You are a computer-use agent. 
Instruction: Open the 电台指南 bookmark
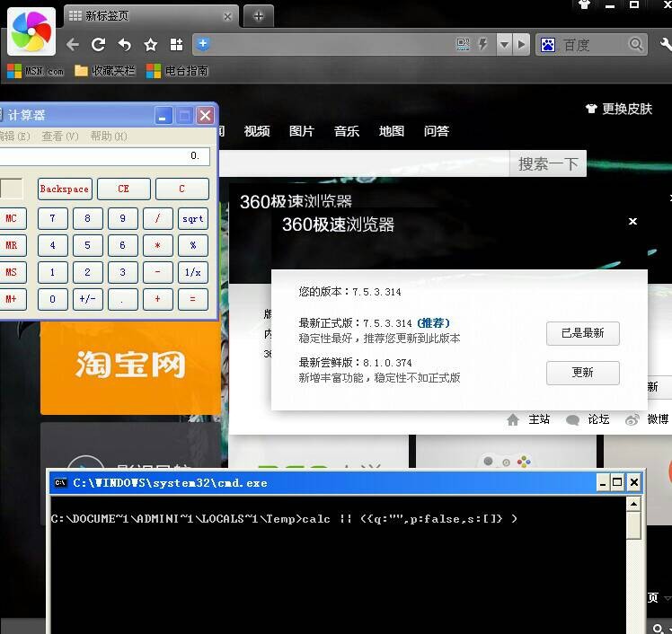tap(177, 71)
